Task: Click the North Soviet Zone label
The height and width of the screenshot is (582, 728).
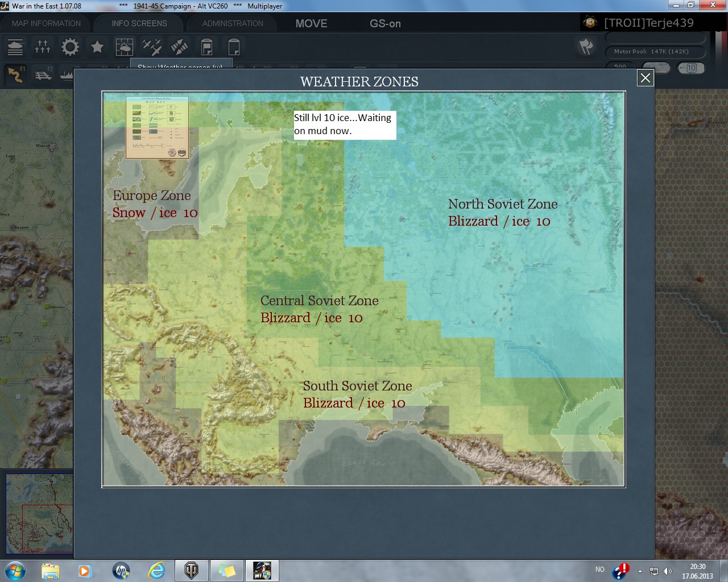Action: click(x=503, y=204)
